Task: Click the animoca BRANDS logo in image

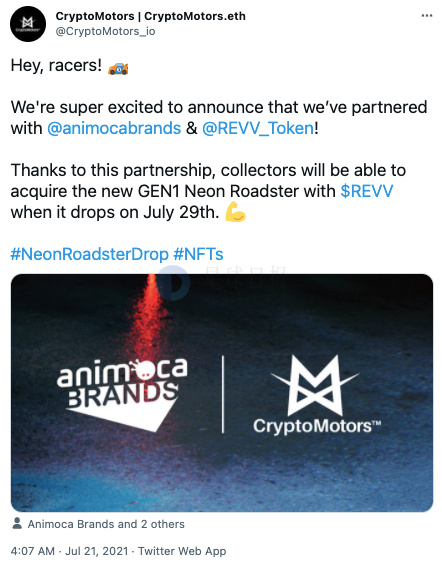Action: 122,394
